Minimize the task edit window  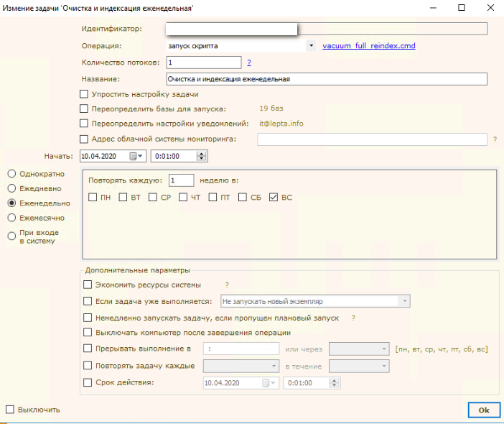pyautogui.click(x=434, y=8)
